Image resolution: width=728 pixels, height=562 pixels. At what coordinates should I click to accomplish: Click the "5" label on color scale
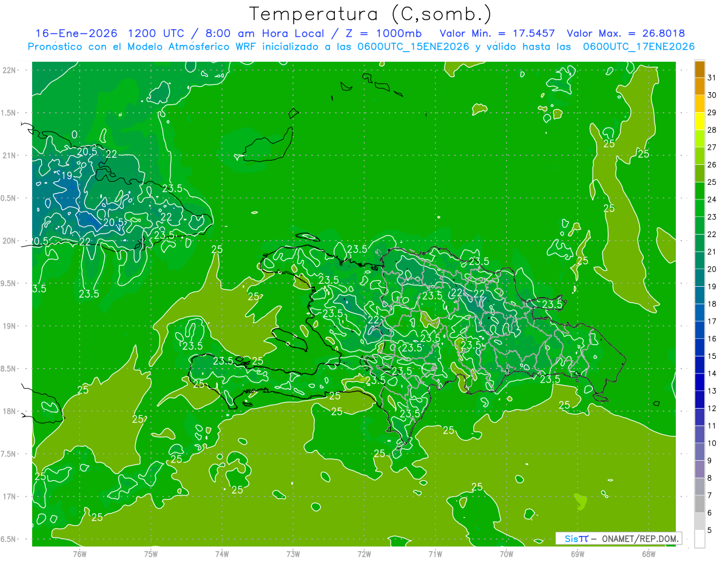pos(710,531)
